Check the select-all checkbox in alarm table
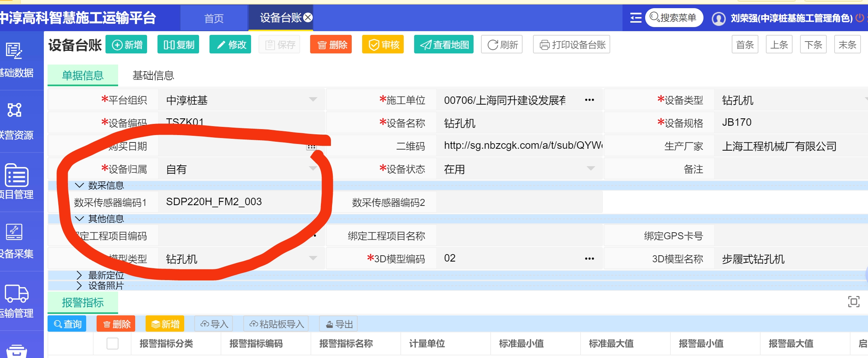The height and width of the screenshot is (358, 868). [113, 344]
